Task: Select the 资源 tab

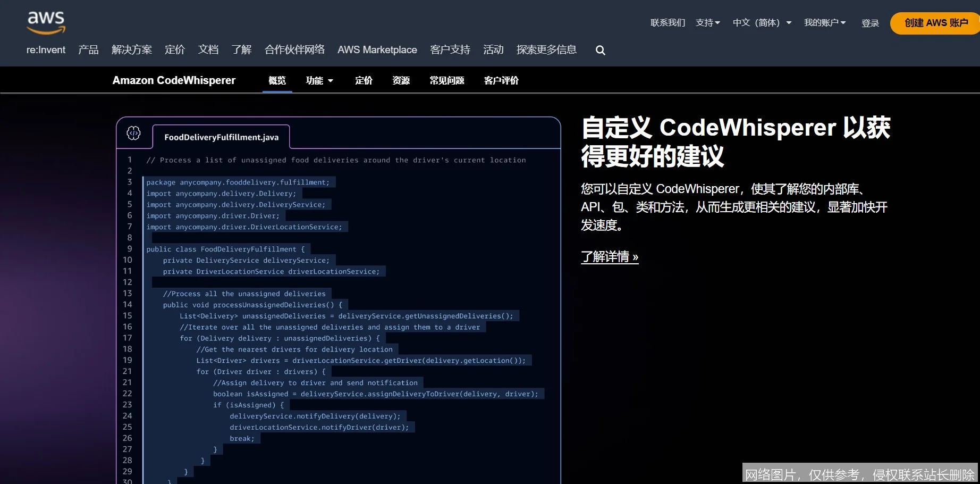Action: tap(401, 80)
